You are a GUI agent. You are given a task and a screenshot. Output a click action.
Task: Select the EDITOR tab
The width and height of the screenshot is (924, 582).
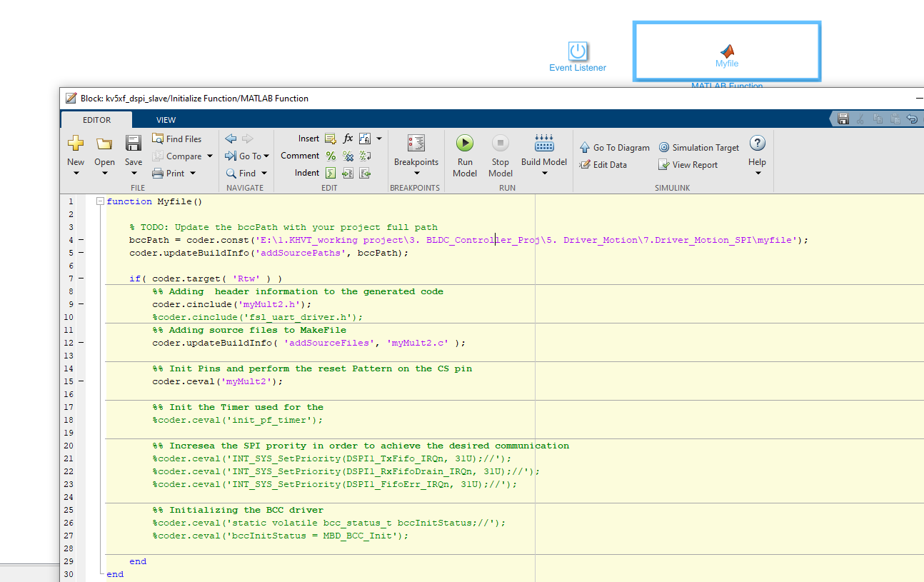96,119
